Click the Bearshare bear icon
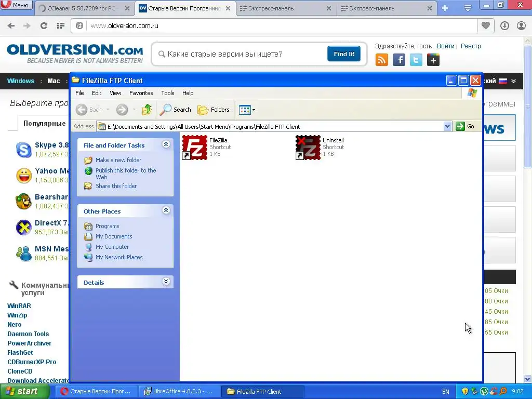Viewport: 532px width, 399px height. tap(24, 202)
